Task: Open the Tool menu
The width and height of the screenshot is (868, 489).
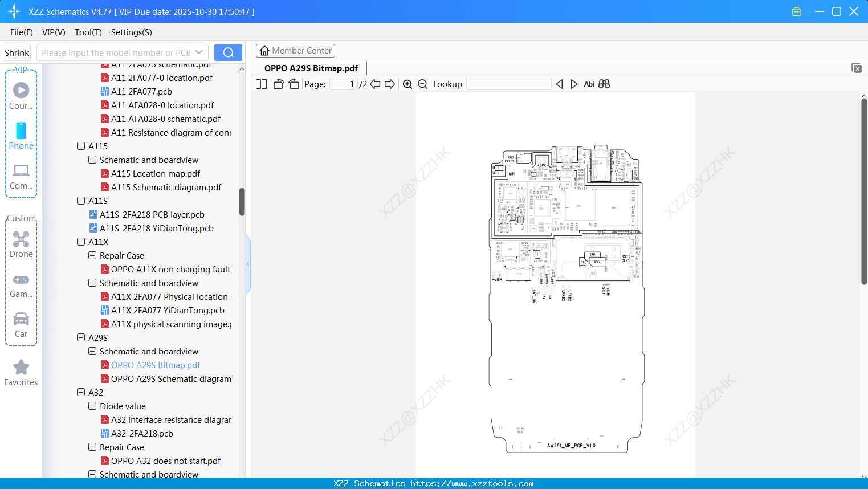Action: (x=88, y=32)
